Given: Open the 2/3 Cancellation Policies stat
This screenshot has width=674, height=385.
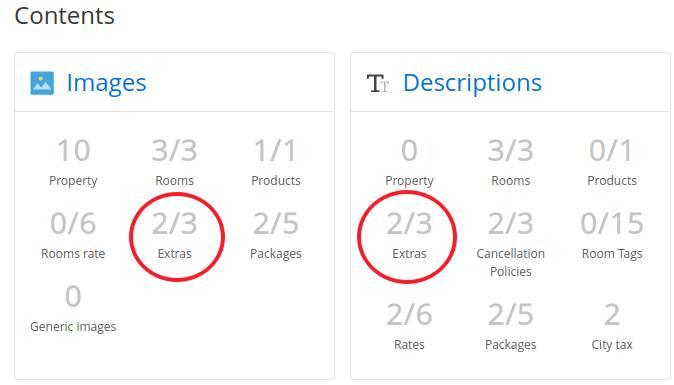Looking at the screenshot, I should [511, 244].
